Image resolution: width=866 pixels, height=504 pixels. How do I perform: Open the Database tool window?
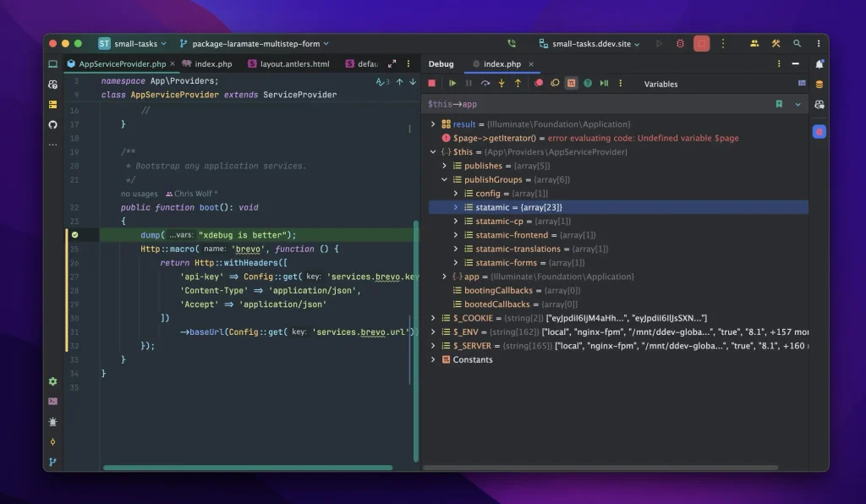[x=819, y=84]
